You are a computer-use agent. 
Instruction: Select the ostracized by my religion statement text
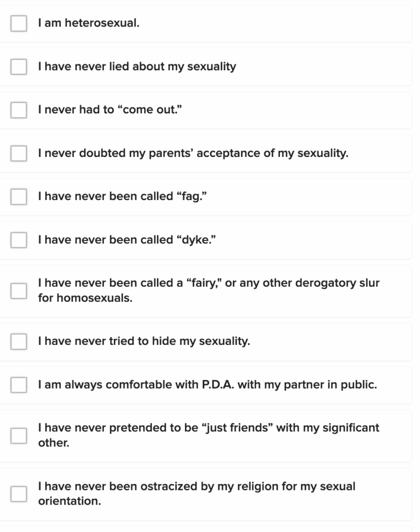196,494
